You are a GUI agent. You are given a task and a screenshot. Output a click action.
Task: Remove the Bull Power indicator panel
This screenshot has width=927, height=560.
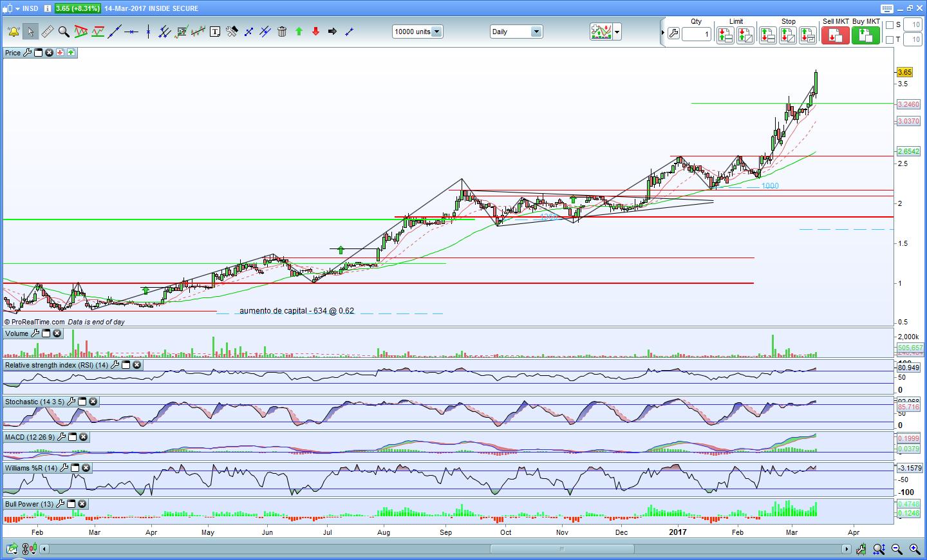pyautogui.click(x=82, y=504)
